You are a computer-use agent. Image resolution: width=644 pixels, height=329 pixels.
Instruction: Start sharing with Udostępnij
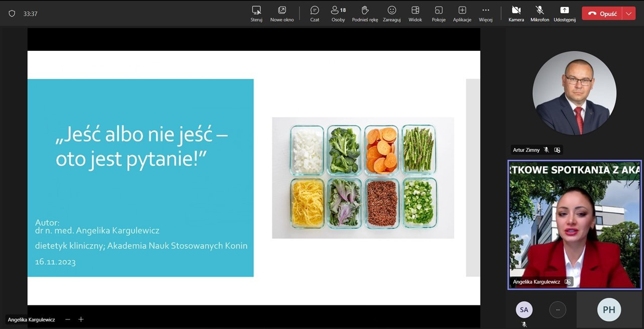click(564, 14)
